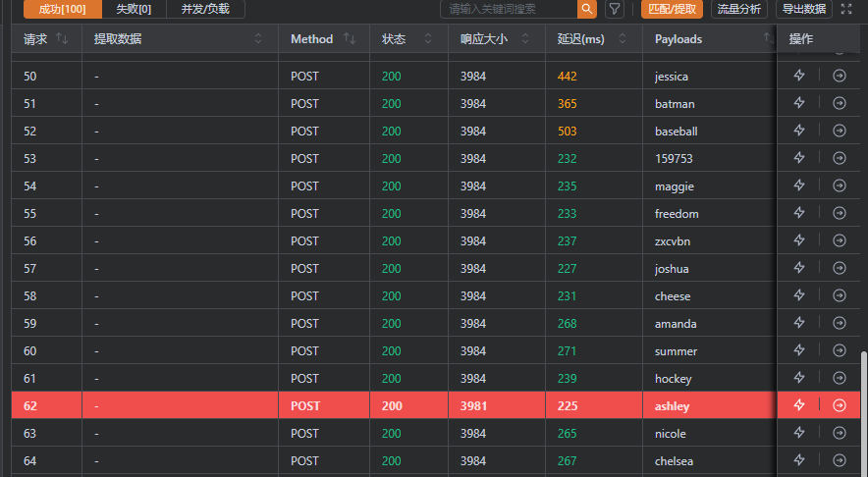Click the arrow-circle icon for baseball row

[x=840, y=131]
